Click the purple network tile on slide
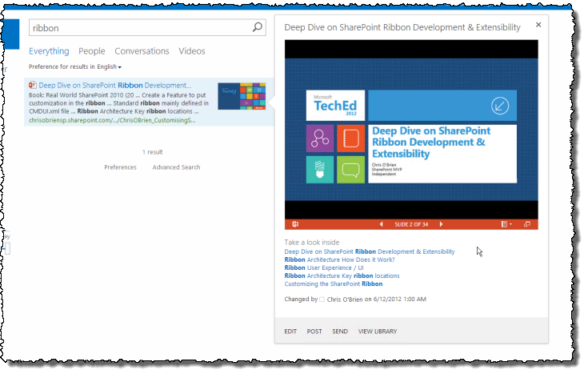The image size is (588, 378). click(320, 139)
